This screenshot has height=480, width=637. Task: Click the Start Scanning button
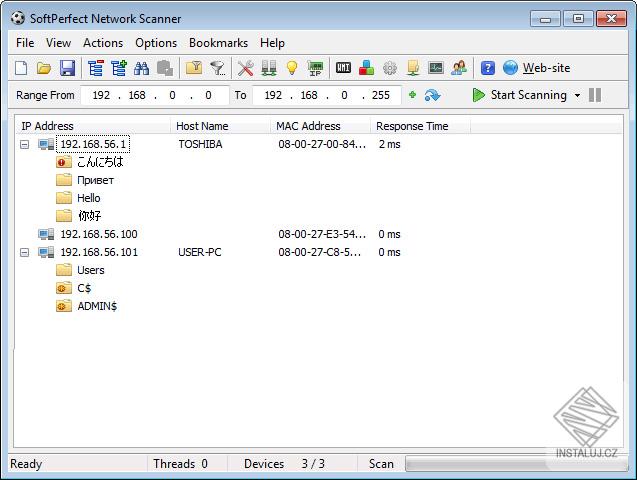[520, 95]
